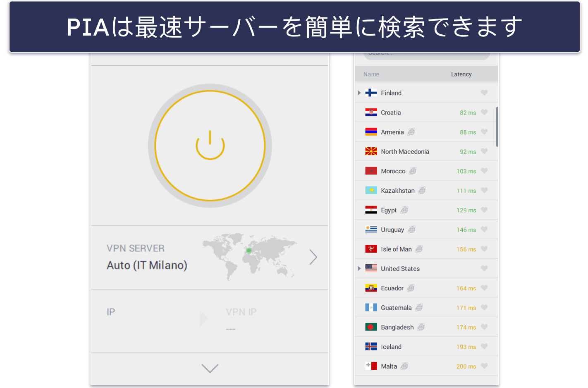The height and width of the screenshot is (388, 588).
Task: Click the Egypt flag icon
Action: point(371,210)
